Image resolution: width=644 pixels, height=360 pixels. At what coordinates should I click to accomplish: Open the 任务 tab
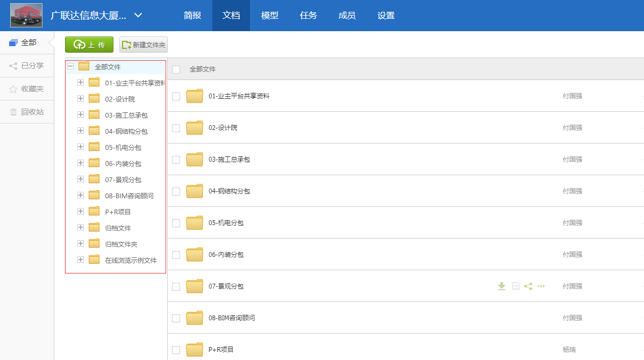(308, 16)
